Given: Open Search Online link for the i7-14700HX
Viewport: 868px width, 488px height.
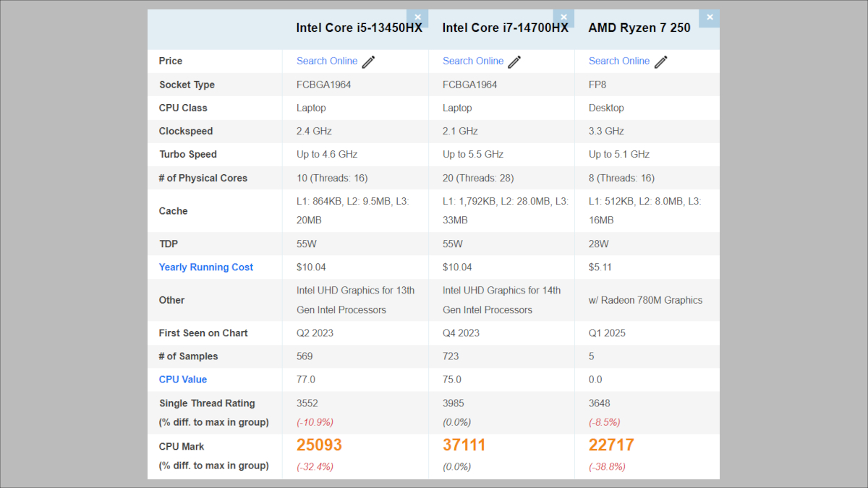Looking at the screenshot, I should coord(473,61).
